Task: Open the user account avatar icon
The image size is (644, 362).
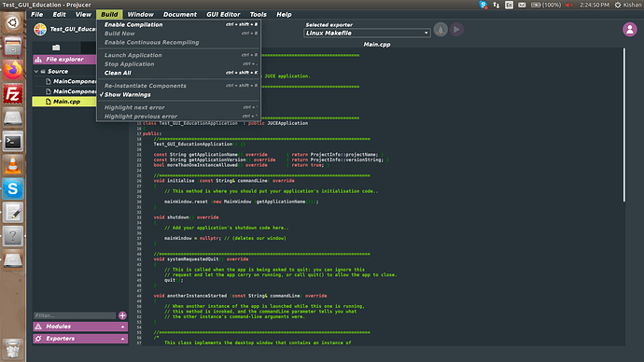Action: coord(630,30)
